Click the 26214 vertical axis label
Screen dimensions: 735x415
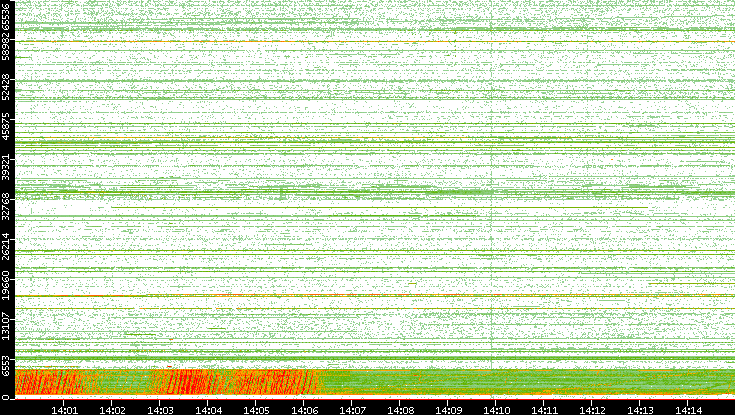pyautogui.click(x=7, y=246)
